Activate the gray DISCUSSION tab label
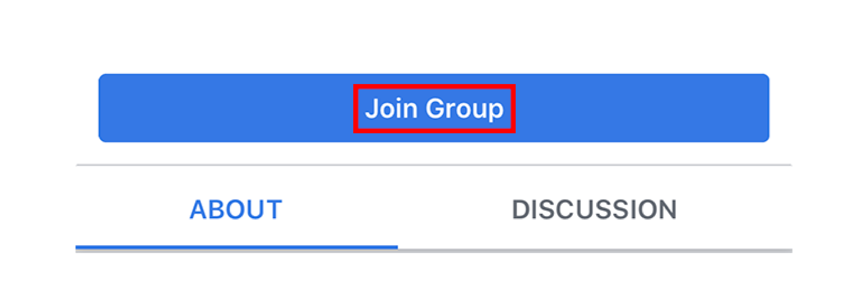The image size is (868, 306). point(595,209)
